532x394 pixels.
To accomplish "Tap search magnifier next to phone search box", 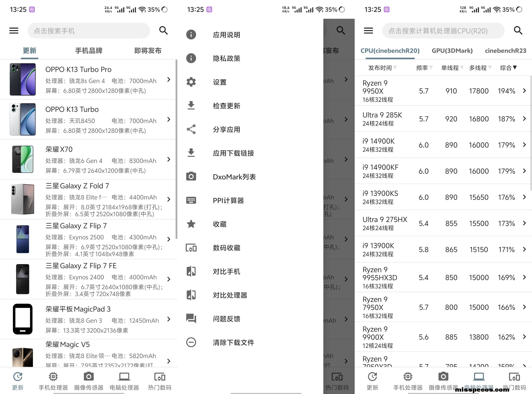I will pyautogui.click(x=163, y=30).
